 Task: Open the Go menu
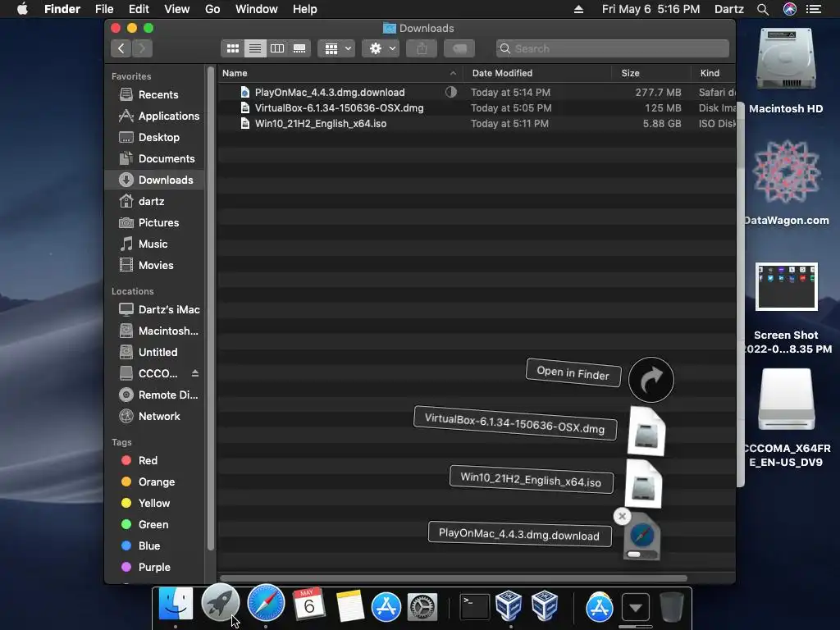[x=212, y=9]
